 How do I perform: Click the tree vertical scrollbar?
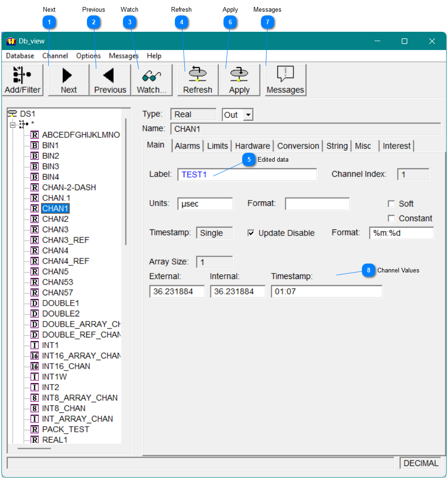coord(125,187)
